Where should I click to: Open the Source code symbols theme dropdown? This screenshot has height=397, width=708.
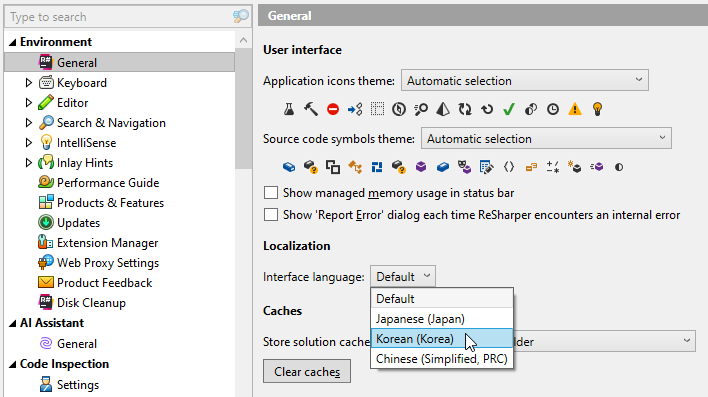coord(546,138)
